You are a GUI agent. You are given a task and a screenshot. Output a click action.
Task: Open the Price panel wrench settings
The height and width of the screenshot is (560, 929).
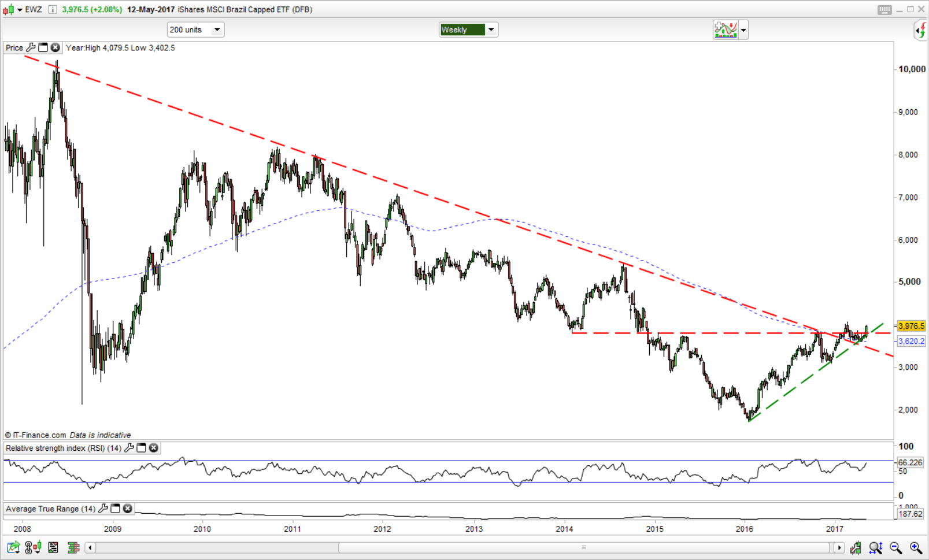pyautogui.click(x=31, y=48)
